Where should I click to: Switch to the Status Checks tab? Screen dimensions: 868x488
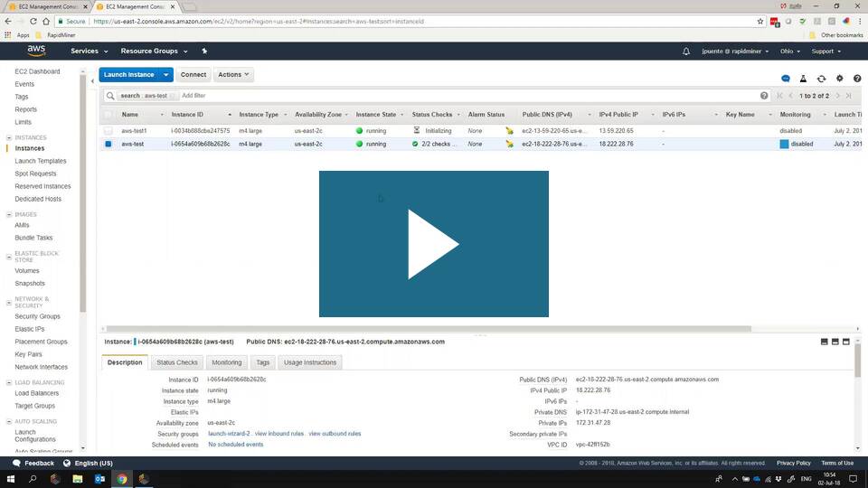click(x=176, y=362)
